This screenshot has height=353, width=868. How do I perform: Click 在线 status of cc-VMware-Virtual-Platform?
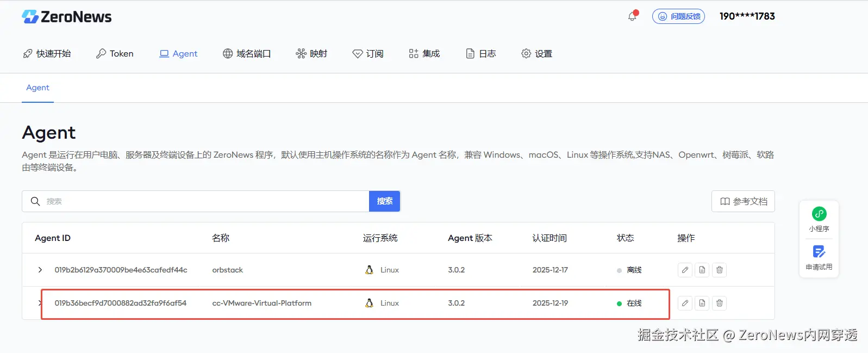(x=629, y=303)
